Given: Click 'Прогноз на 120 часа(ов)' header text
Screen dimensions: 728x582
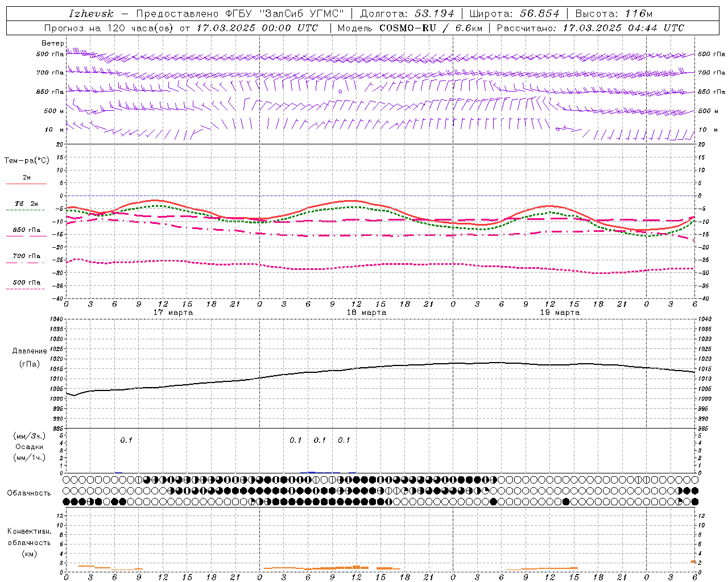Looking at the screenshot, I should tap(109, 28).
